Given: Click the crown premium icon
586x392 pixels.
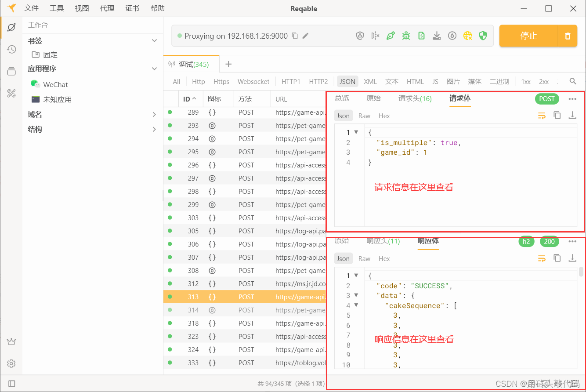Looking at the screenshot, I should [x=11, y=341].
